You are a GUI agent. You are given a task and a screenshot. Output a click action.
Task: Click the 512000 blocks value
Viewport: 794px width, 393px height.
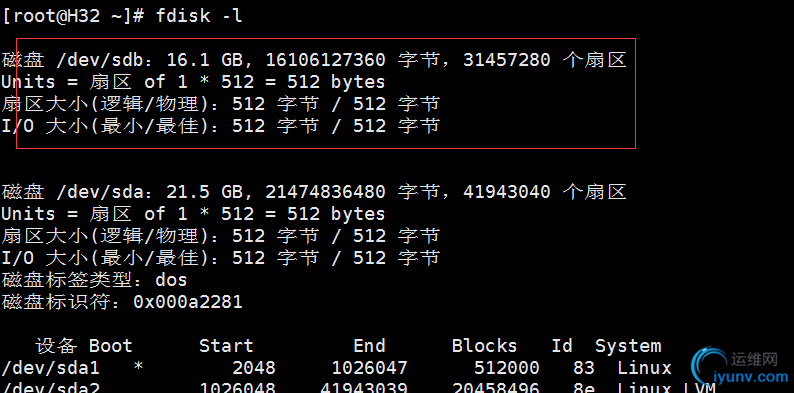pyautogui.click(x=507, y=368)
